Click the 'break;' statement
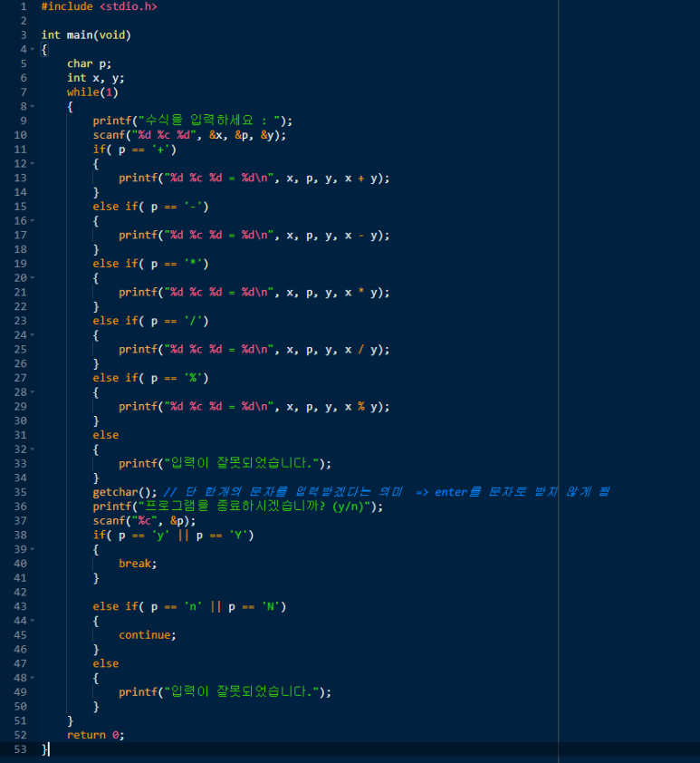The height and width of the screenshot is (763, 700). click(x=138, y=564)
